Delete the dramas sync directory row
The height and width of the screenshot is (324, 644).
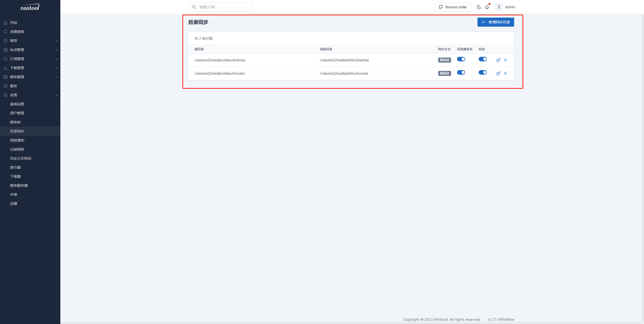coord(505,60)
